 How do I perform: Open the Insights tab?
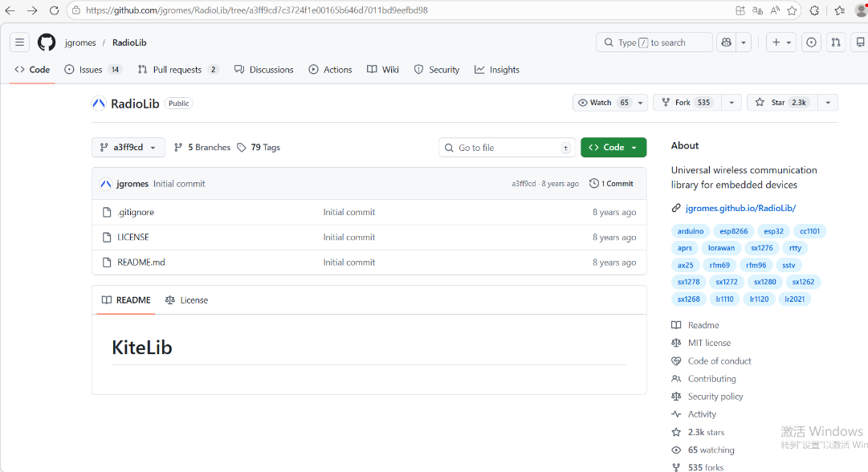tap(496, 70)
